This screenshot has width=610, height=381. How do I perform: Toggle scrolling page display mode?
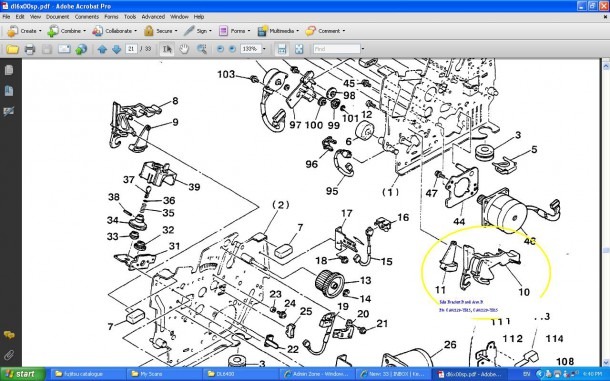pos(282,49)
